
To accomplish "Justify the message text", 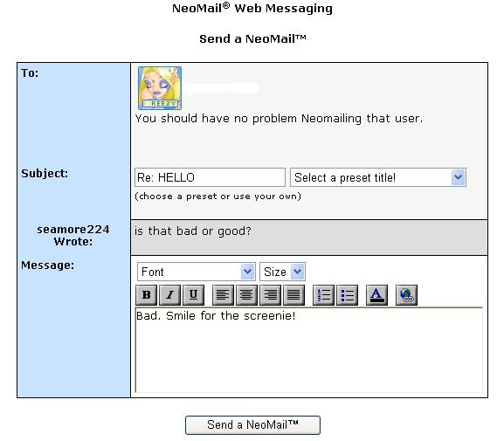I will (x=293, y=295).
